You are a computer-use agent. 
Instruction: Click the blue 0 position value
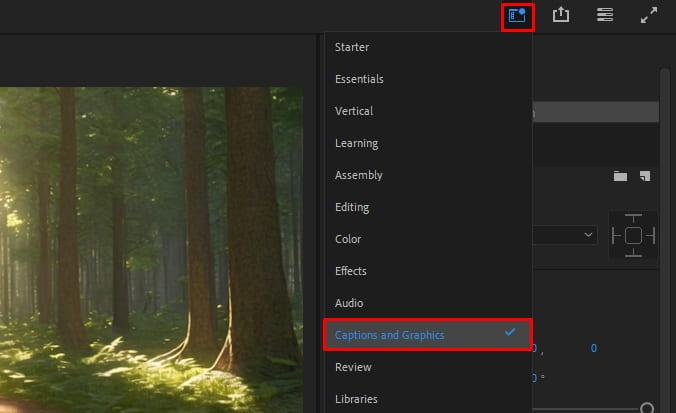tap(594, 348)
